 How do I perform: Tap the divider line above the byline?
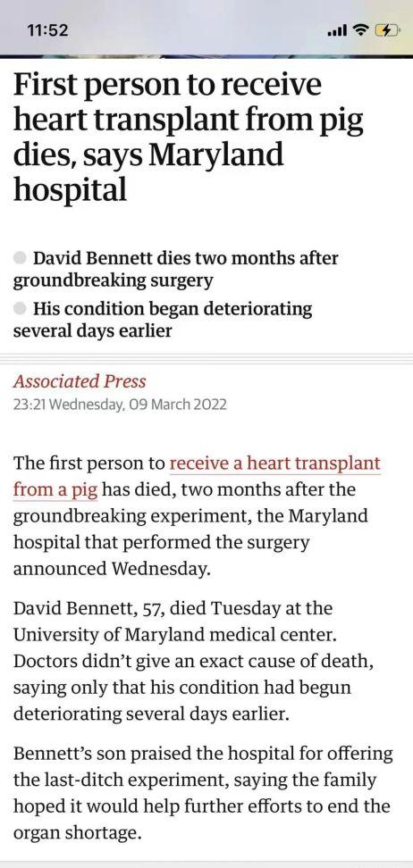click(206, 357)
